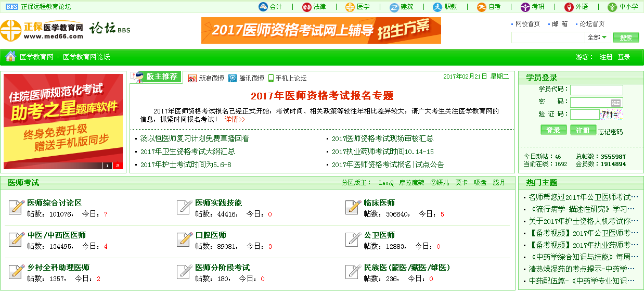The width and height of the screenshot is (644, 291).
Task: Click the 忘记密码 link
Action: (x=610, y=132)
